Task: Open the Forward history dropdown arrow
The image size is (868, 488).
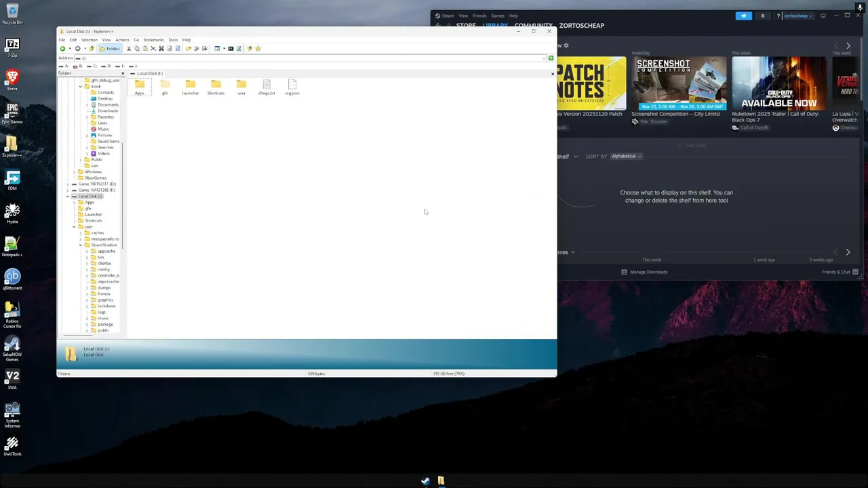Action: point(85,49)
